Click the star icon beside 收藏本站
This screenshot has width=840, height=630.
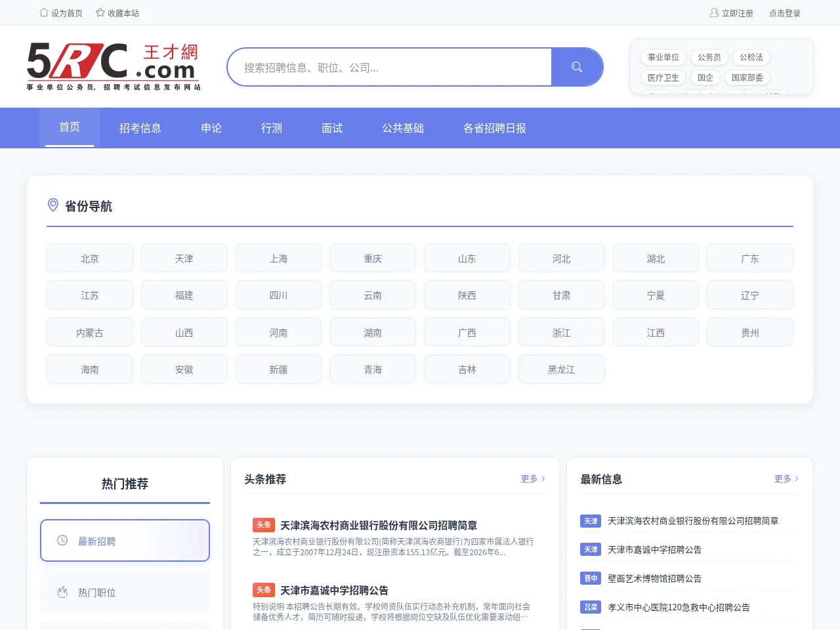tap(100, 12)
